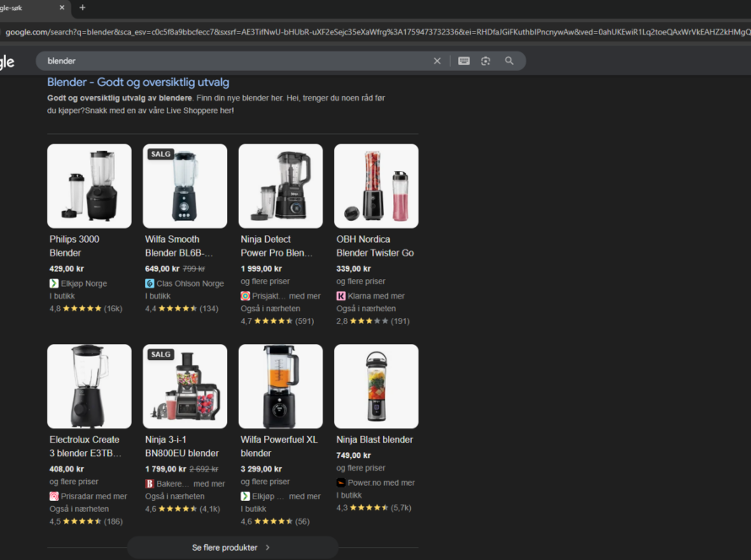Click the Elkjøp Norge merchant icon under Philips

coord(54,284)
